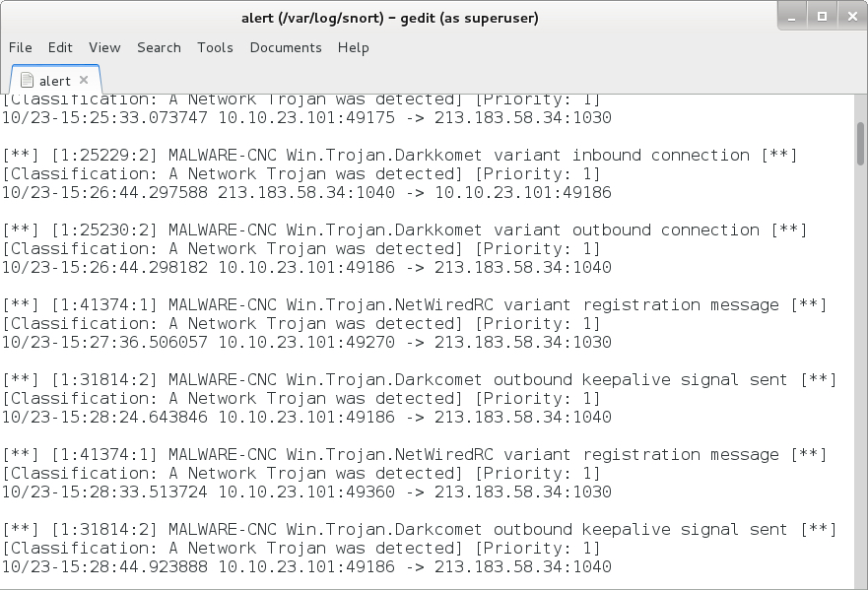Open the Tools menu
This screenshot has height=590, width=868.
click(x=216, y=47)
